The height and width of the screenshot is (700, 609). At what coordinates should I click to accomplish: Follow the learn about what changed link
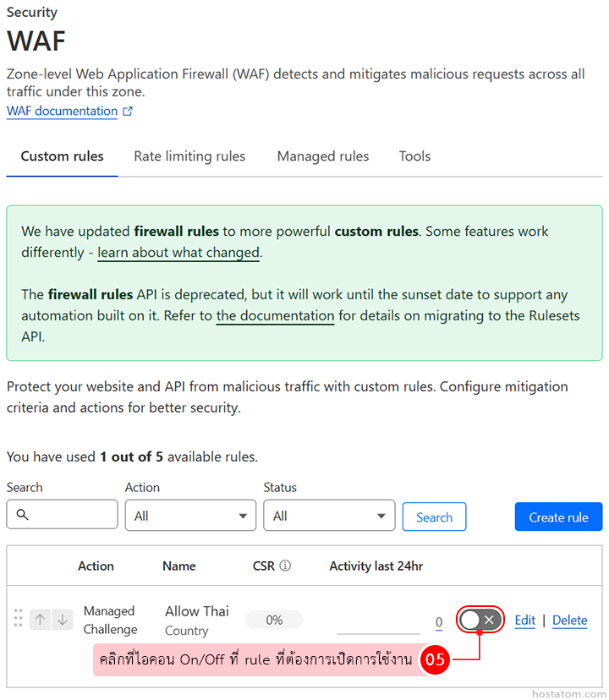pyautogui.click(x=178, y=253)
